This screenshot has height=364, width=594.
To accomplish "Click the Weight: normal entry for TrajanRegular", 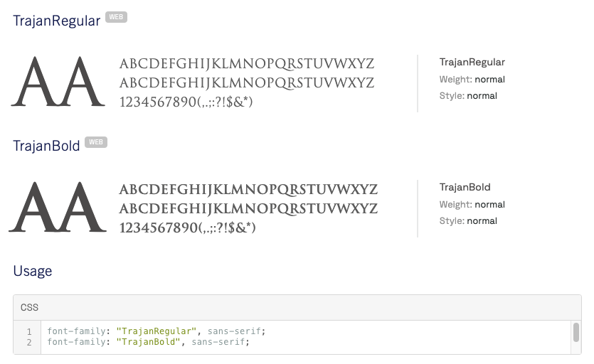I will (472, 80).
